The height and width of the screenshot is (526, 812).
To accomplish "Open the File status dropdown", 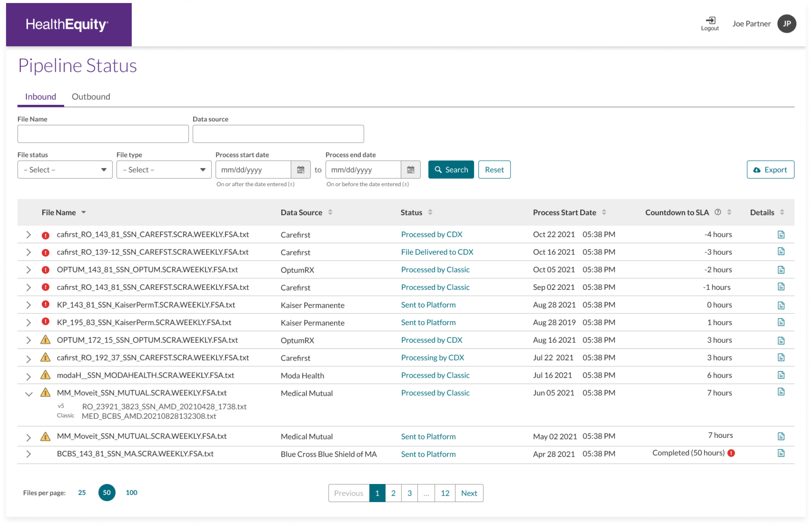I will pos(65,170).
